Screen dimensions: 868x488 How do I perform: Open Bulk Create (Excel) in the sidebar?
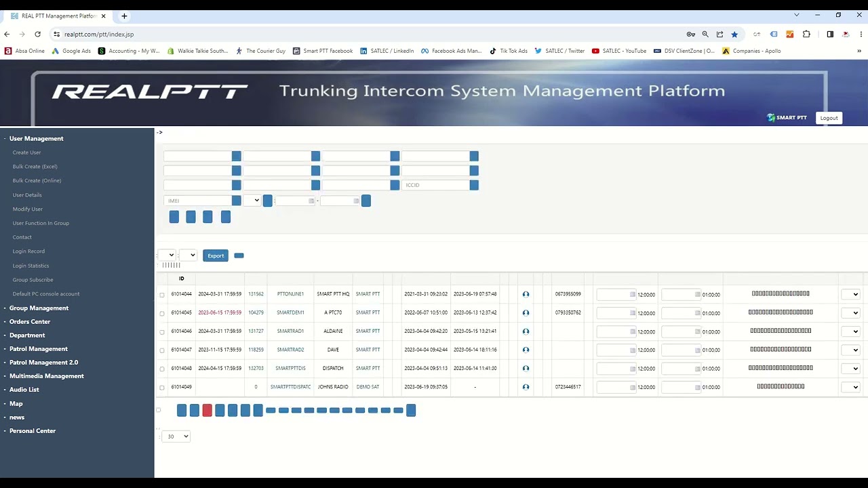(x=35, y=166)
